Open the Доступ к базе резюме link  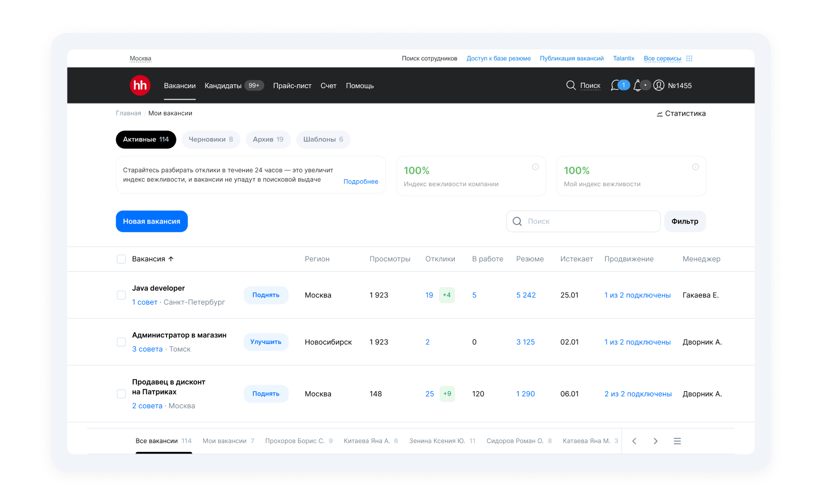[499, 59]
